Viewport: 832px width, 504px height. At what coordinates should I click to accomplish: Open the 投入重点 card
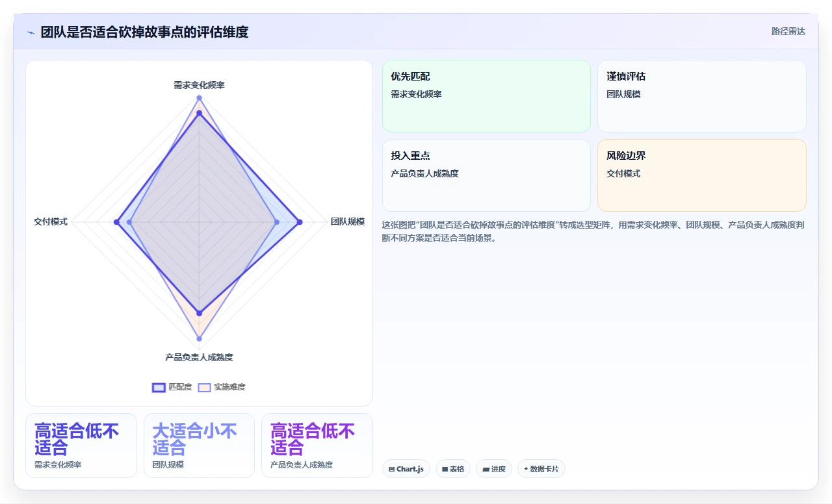(486, 175)
